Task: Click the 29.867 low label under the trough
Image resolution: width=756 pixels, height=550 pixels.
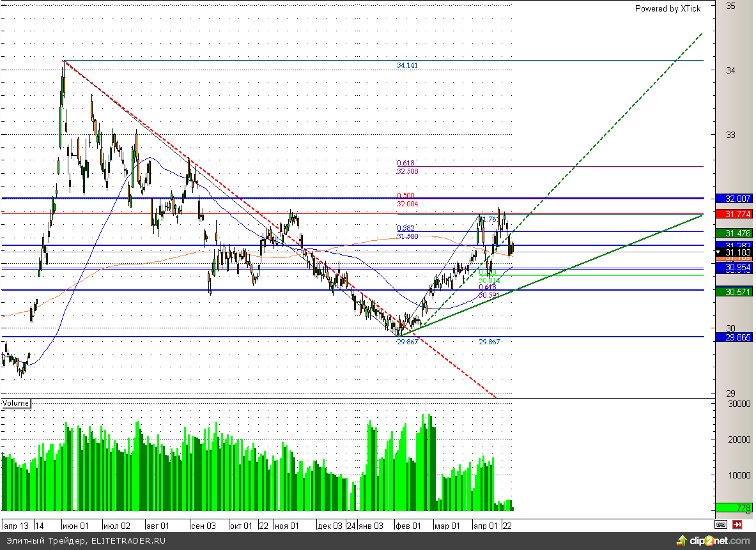Action: tap(408, 342)
